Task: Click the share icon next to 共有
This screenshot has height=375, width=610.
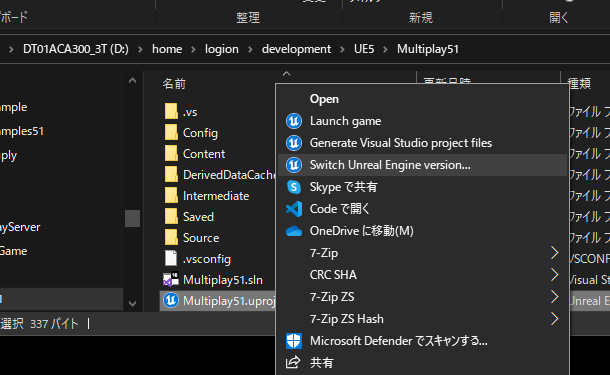Action: point(293,363)
